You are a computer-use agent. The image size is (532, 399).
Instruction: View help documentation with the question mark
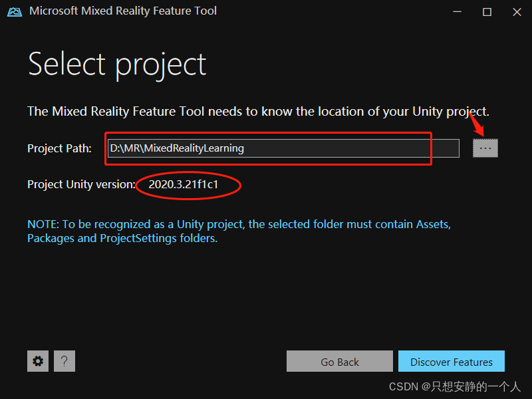tap(65, 361)
